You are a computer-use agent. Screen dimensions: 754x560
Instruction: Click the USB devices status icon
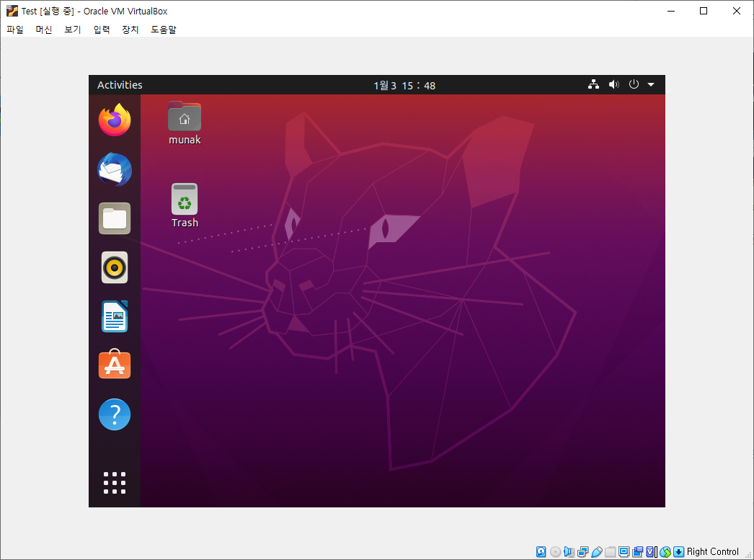[597, 552]
